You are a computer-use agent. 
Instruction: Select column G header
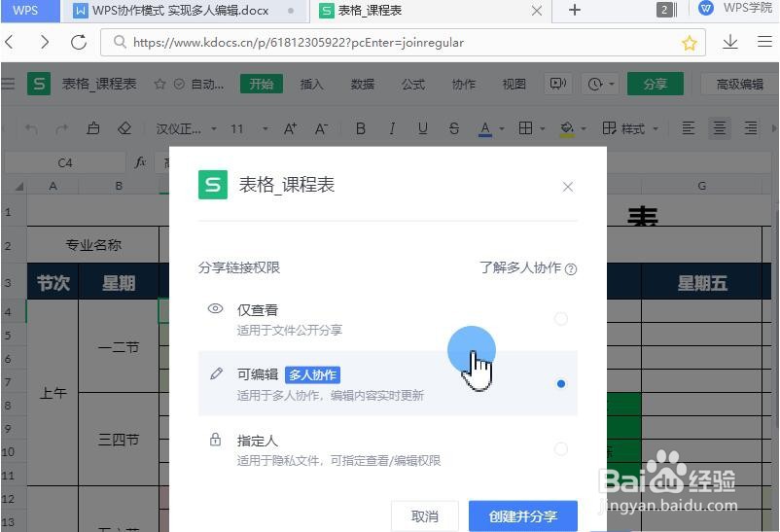click(702, 186)
